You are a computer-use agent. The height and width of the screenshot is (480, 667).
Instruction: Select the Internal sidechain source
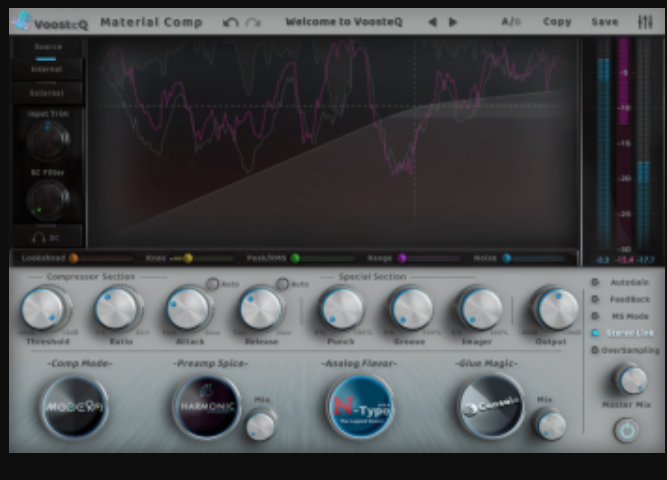pos(47,69)
